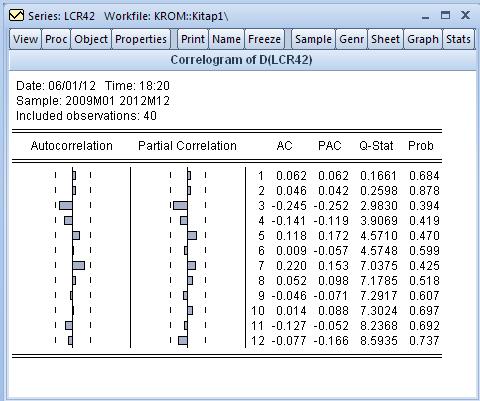Open series Properties
The width and height of the screenshot is (480, 401).
point(141,39)
